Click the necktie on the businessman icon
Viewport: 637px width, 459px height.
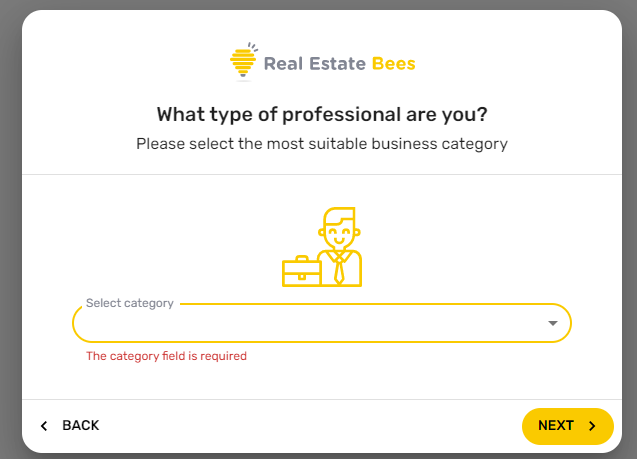tap(339, 268)
